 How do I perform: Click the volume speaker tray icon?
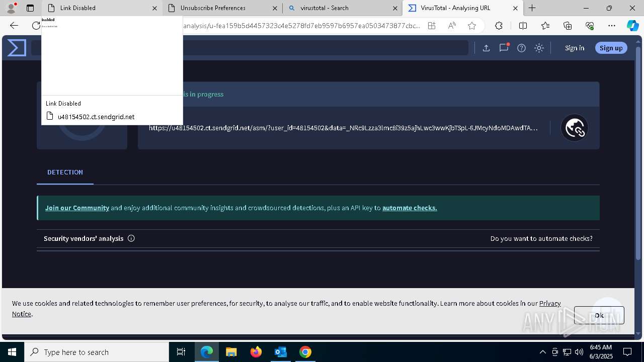click(x=579, y=352)
